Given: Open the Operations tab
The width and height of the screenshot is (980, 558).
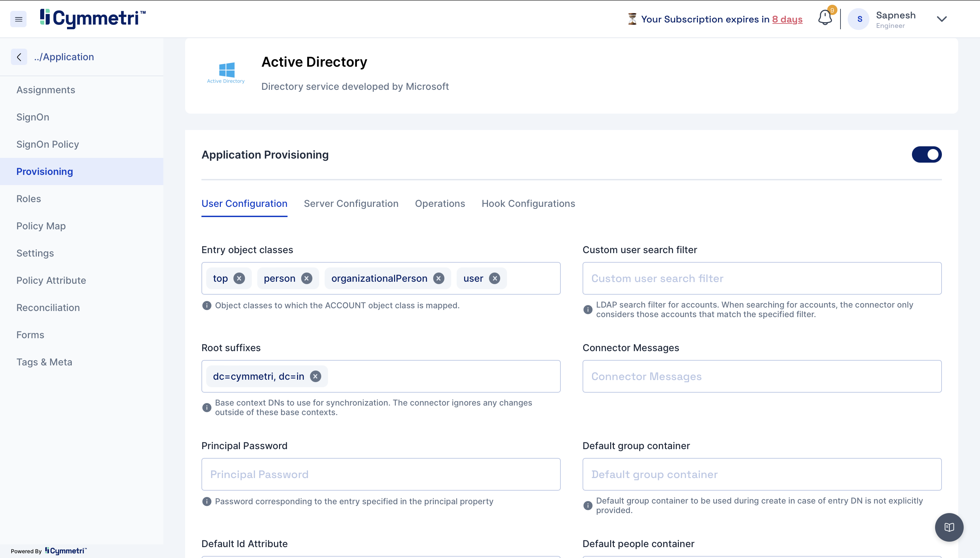Looking at the screenshot, I should click(440, 203).
